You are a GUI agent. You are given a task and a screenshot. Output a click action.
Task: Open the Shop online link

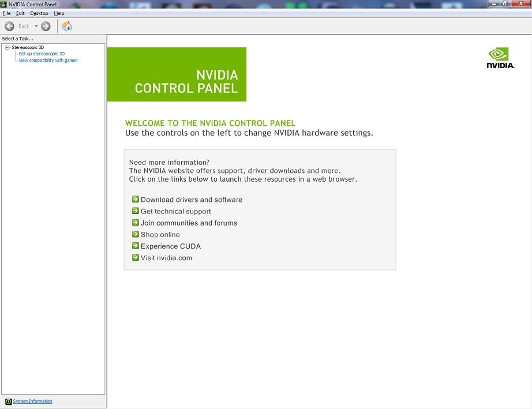pyautogui.click(x=160, y=234)
